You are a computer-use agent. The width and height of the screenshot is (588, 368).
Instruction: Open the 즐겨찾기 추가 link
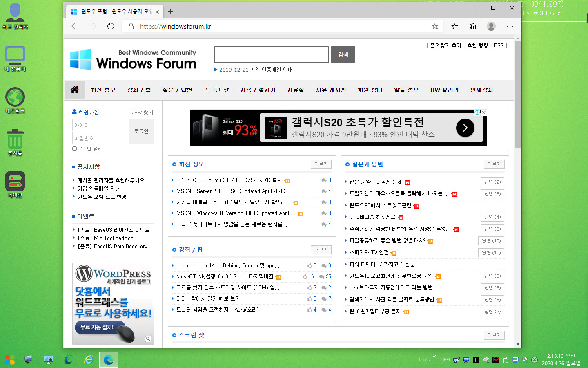coord(446,45)
